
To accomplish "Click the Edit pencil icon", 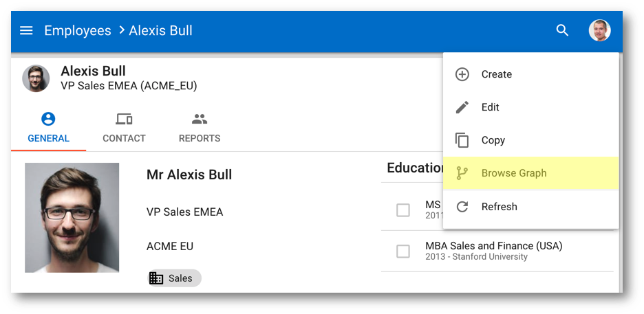I will tap(462, 107).
